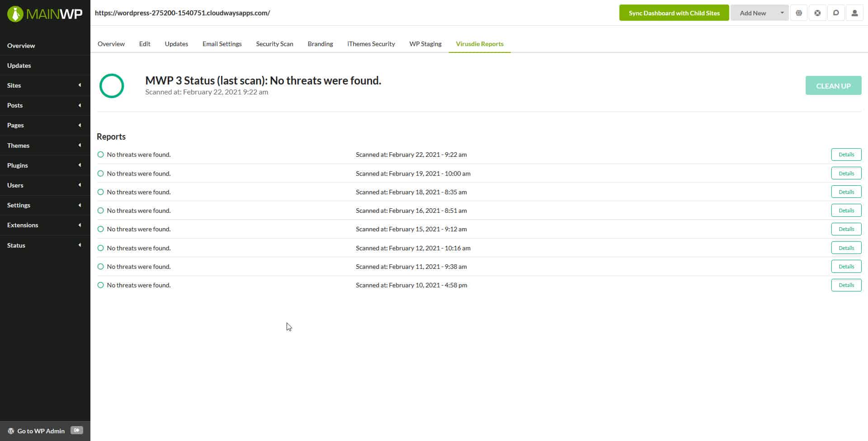The width and height of the screenshot is (868, 441).
Task: Expand the Sites submenu arrow
Action: [80, 85]
